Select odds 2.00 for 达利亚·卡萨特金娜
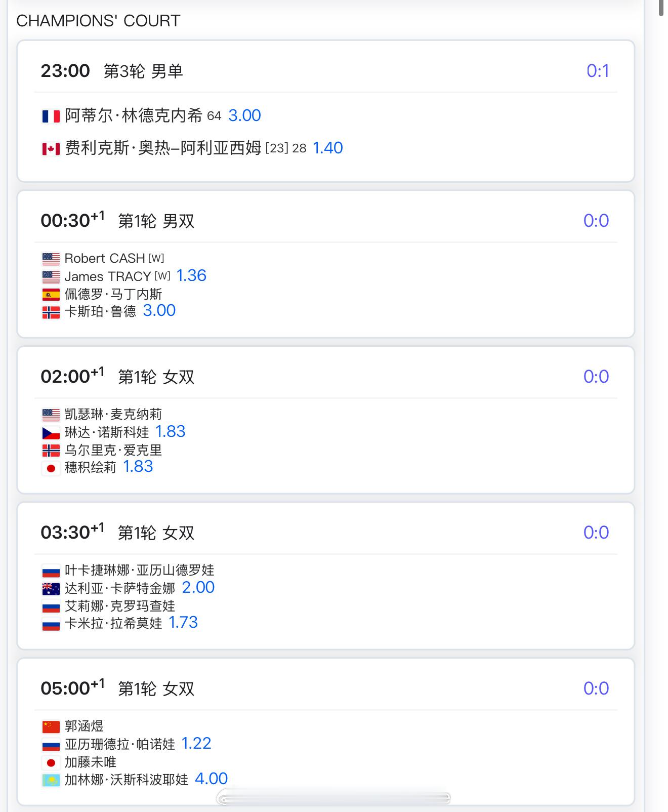Image resolution: width=668 pixels, height=812 pixels. tap(198, 587)
